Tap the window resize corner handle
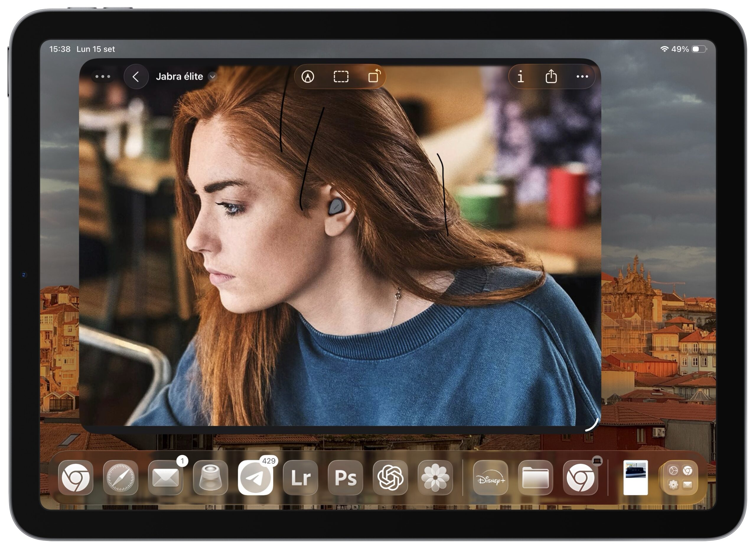The height and width of the screenshot is (550, 756). tap(593, 426)
